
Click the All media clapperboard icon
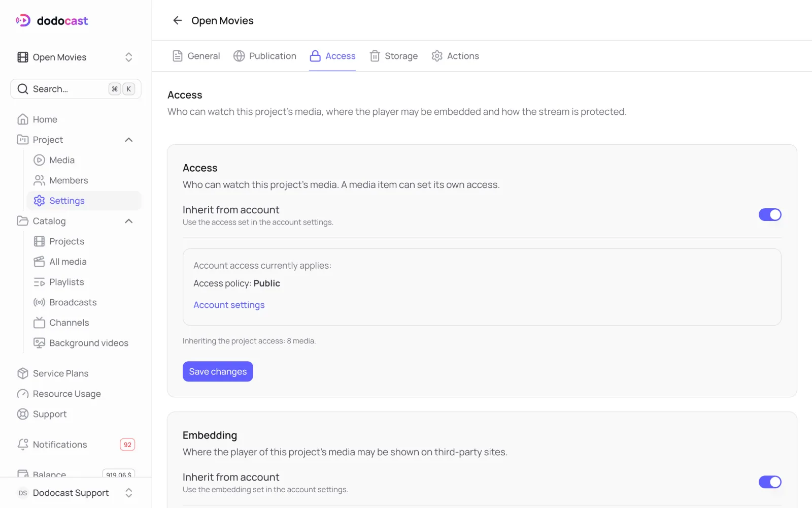39,262
